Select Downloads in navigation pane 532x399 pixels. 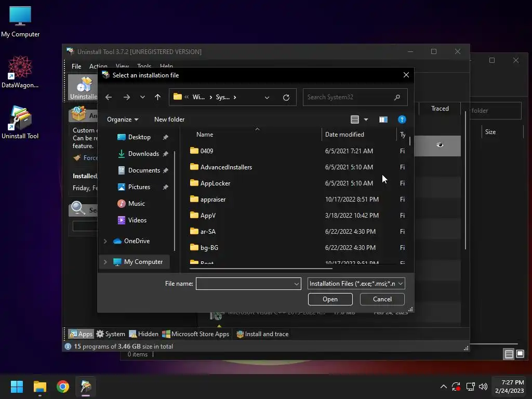pyautogui.click(x=143, y=154)
